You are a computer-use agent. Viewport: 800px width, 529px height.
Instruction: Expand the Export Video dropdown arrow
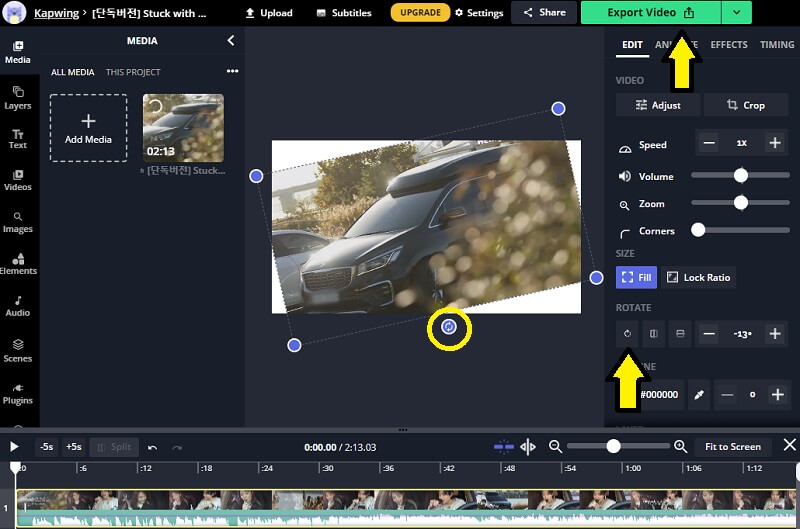(736, 13)
